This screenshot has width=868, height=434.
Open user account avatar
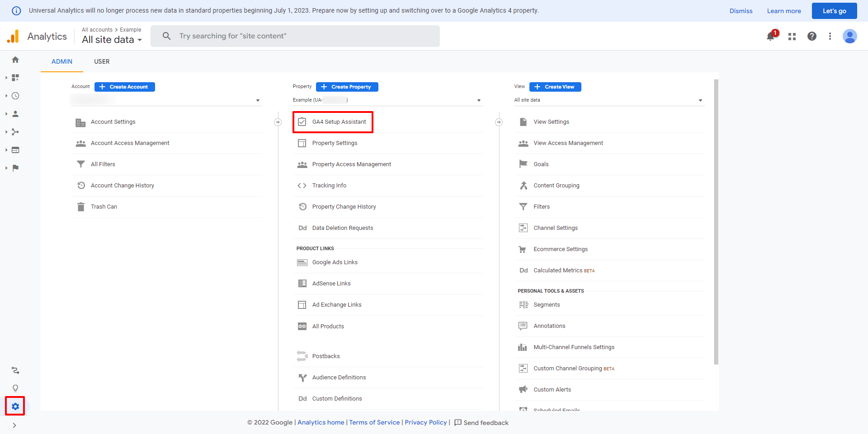click(850, 36)
